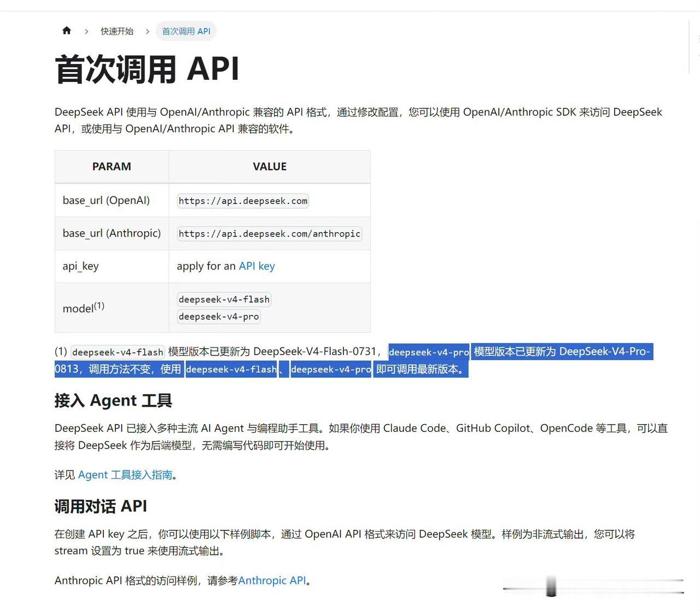Click the page title 首次调用 API
This screenshot has height=611, width=700.
pyautogui.click(x=147, y=69)
